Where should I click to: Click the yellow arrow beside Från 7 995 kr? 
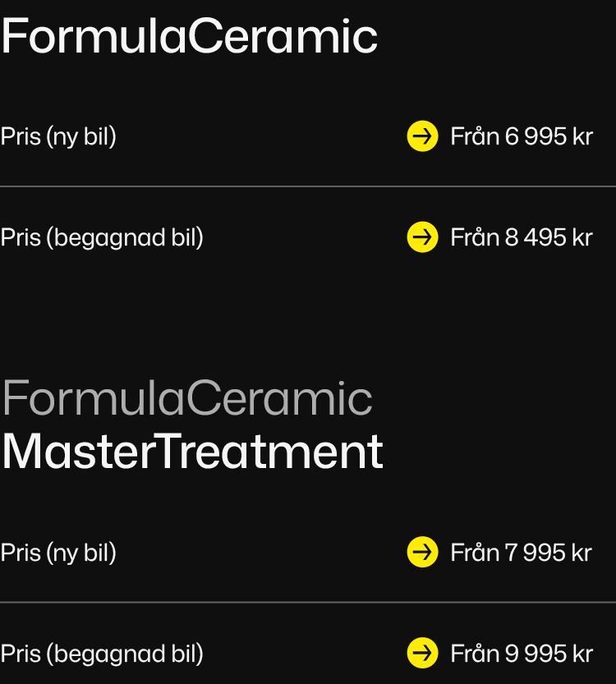click(x=422, y=553)
